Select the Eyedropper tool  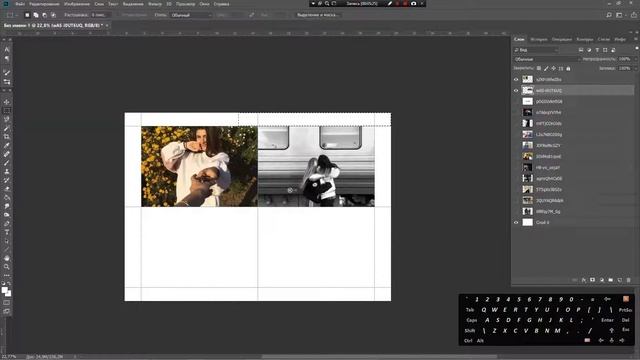[7, 145]
